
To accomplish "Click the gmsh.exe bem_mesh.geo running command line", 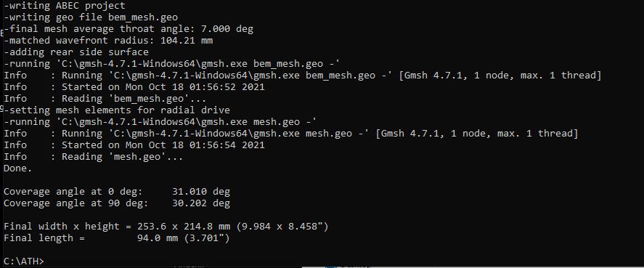I will click(x=171, y=64).
